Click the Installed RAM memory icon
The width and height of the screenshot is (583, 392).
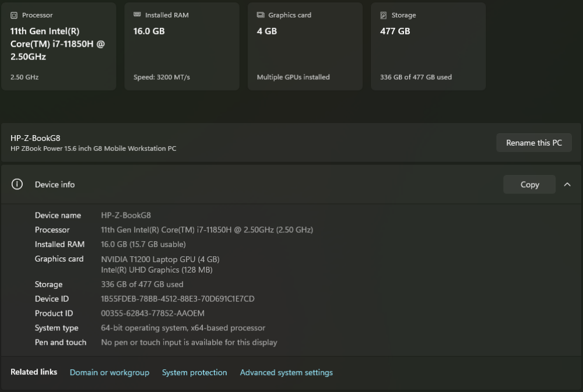[x=137, y=15]
